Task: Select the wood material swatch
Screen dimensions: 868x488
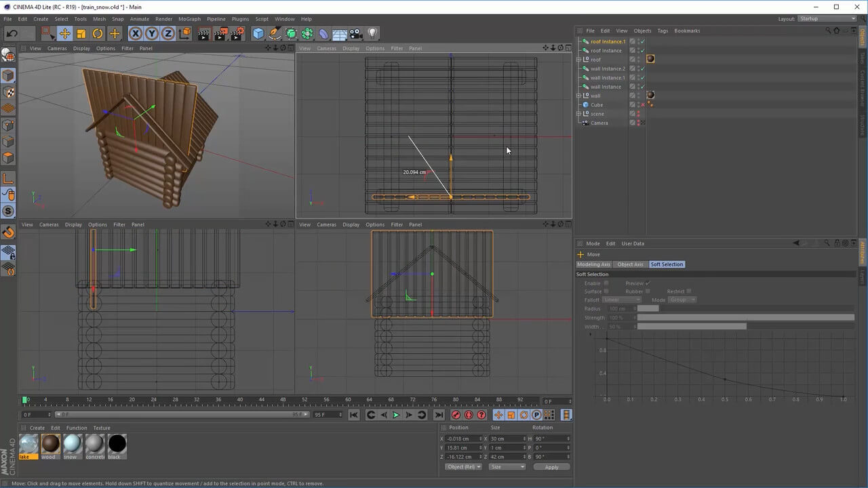Action: pyautogui.click(x=50, y=445)
